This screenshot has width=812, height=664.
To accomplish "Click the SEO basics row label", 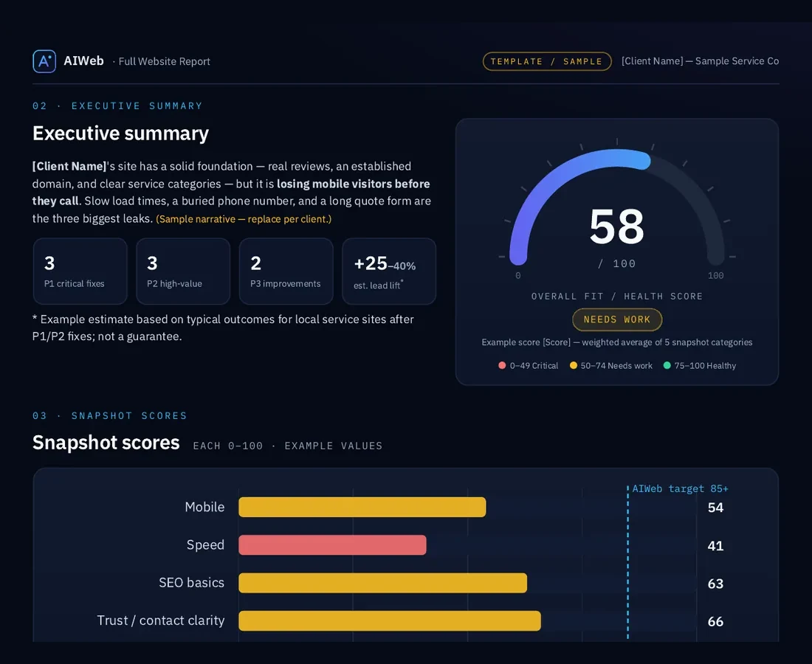I will pos(192,583).
